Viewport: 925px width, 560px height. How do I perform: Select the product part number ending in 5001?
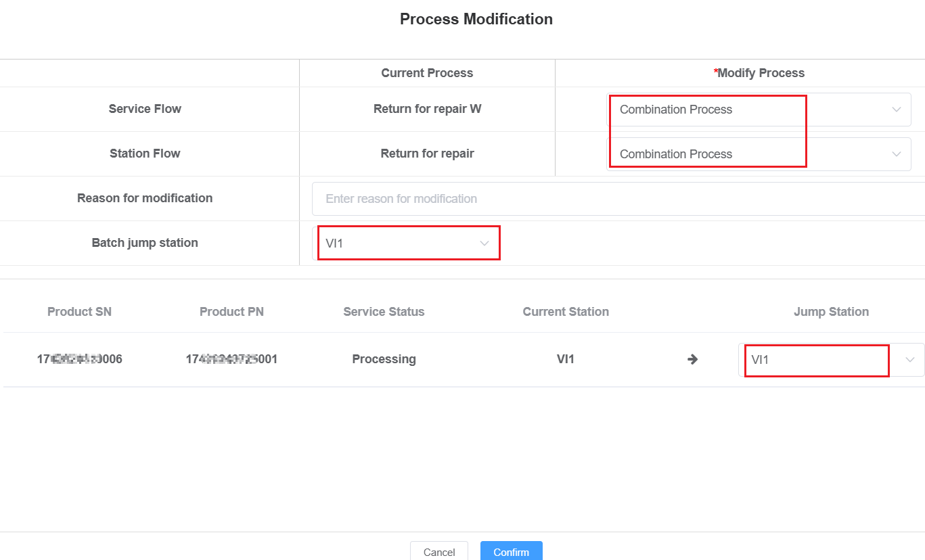[231, 359]
